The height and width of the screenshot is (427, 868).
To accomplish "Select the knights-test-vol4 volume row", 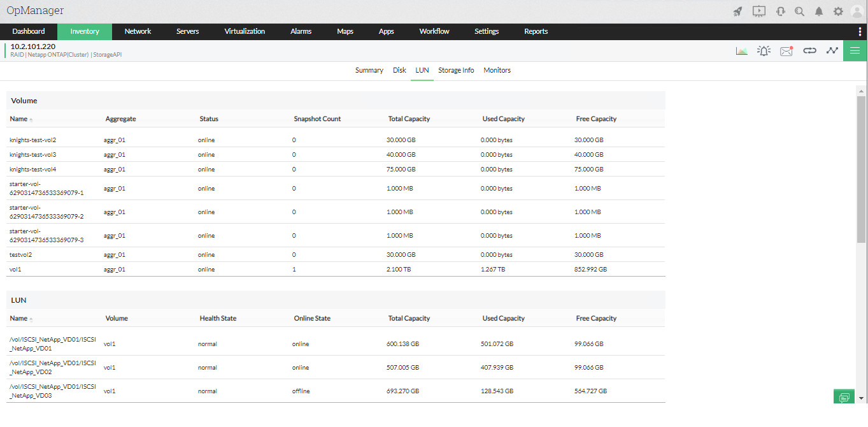I will click(336, 170).
